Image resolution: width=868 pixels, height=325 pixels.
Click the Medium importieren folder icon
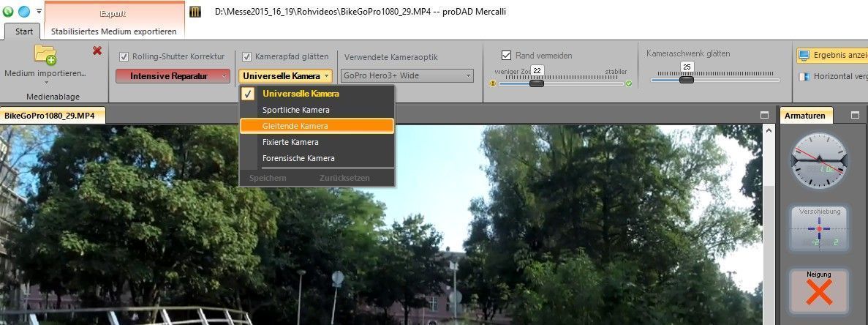click(45, 55)
